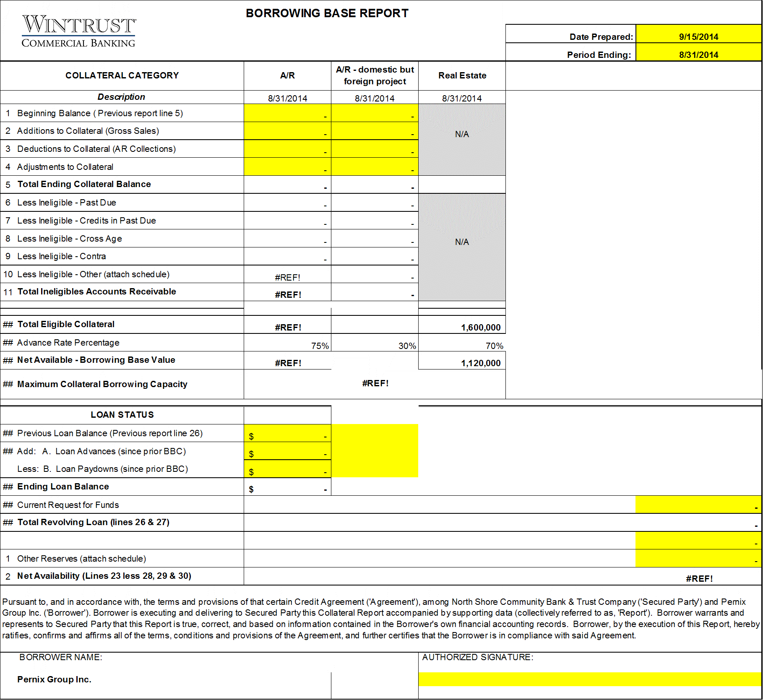Select the 1,120,000 Borrowing Base Value
Viewport: 763px width, 700px height.
[481, 363]
